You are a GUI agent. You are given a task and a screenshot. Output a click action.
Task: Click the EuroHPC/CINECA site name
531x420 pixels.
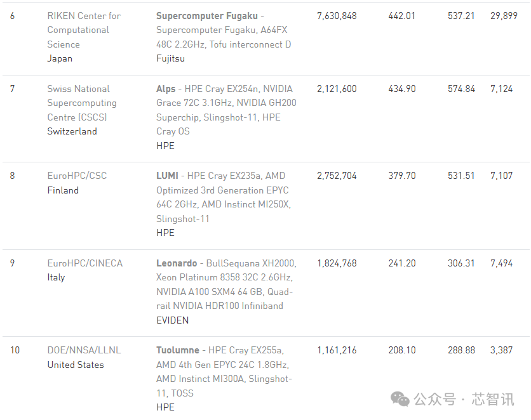tap(85, 263)
